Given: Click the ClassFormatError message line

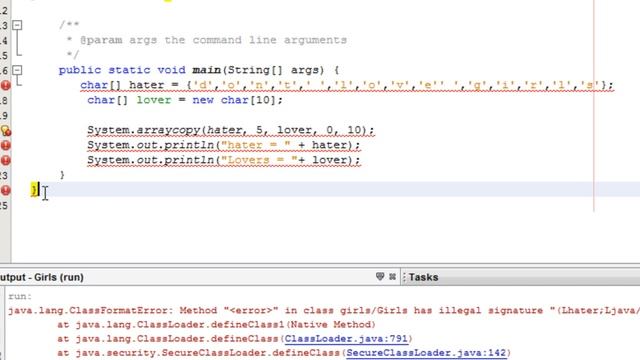Looking at the screenshot, I should point(324,311).
